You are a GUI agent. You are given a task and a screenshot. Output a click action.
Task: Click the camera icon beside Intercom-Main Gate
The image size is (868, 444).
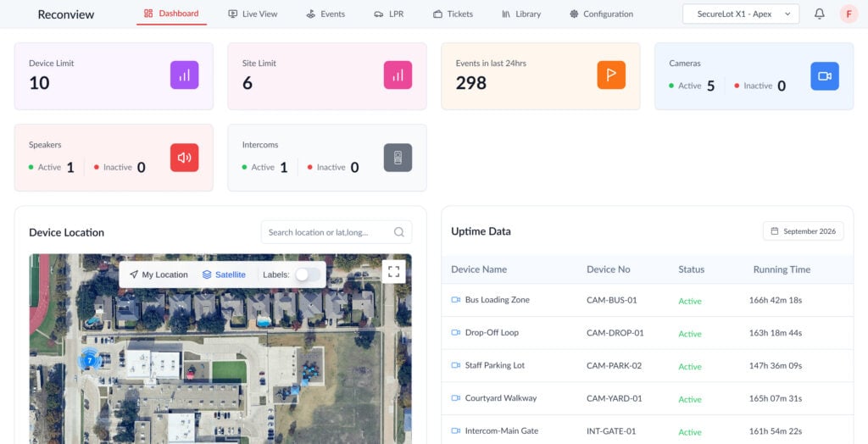tap(455, 430)
